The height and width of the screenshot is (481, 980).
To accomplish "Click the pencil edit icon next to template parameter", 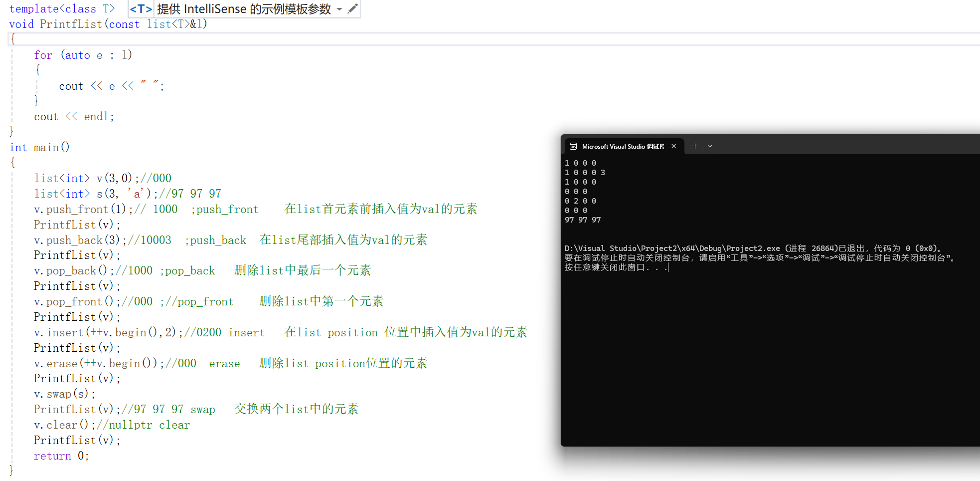I will click(x=352, y=8).
